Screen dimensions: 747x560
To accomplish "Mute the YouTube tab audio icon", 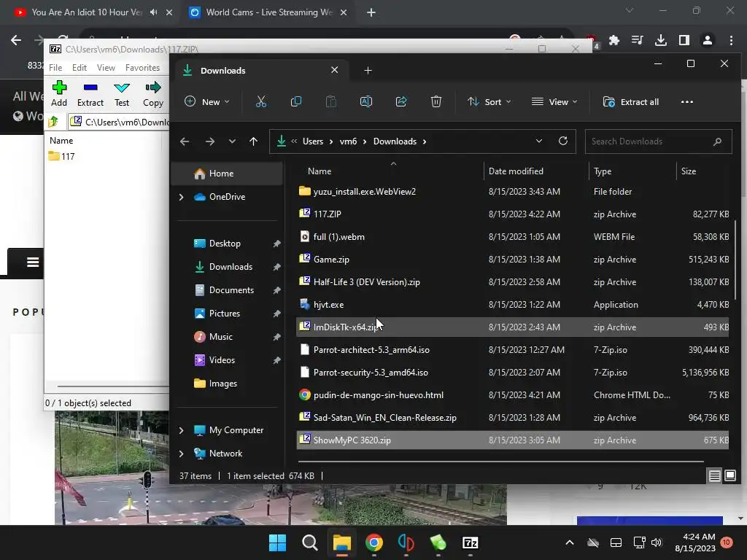I will pyautogui.click(x=153, y=12).
